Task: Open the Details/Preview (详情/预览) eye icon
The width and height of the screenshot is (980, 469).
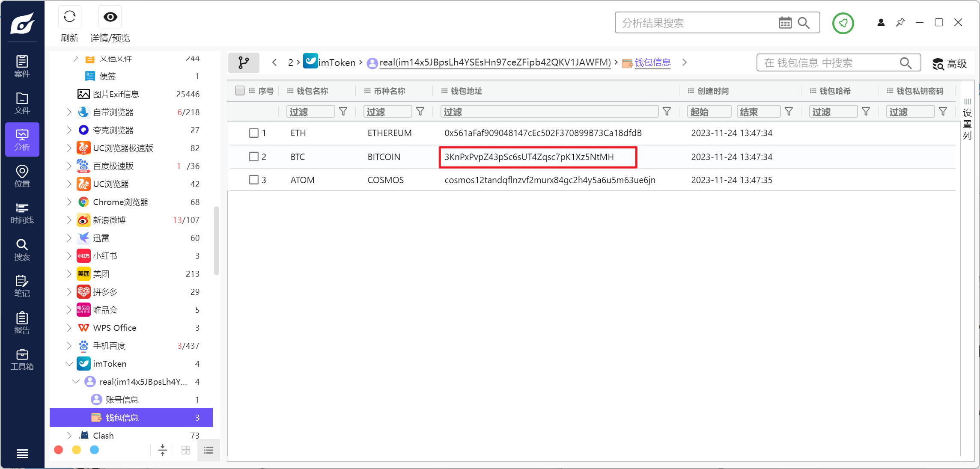Action: click(110, 17)
